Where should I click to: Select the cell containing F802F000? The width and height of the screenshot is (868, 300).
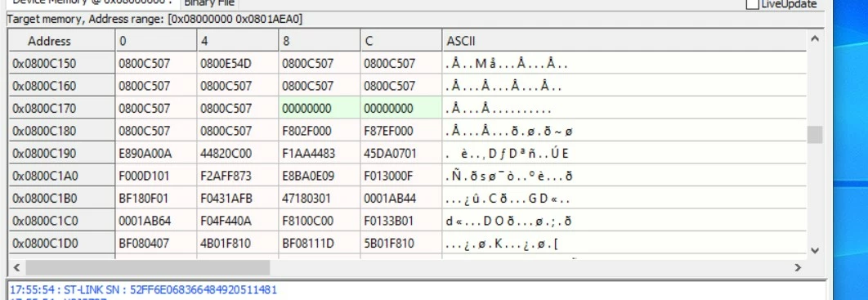pyautogui.click(x=320, y=131)
